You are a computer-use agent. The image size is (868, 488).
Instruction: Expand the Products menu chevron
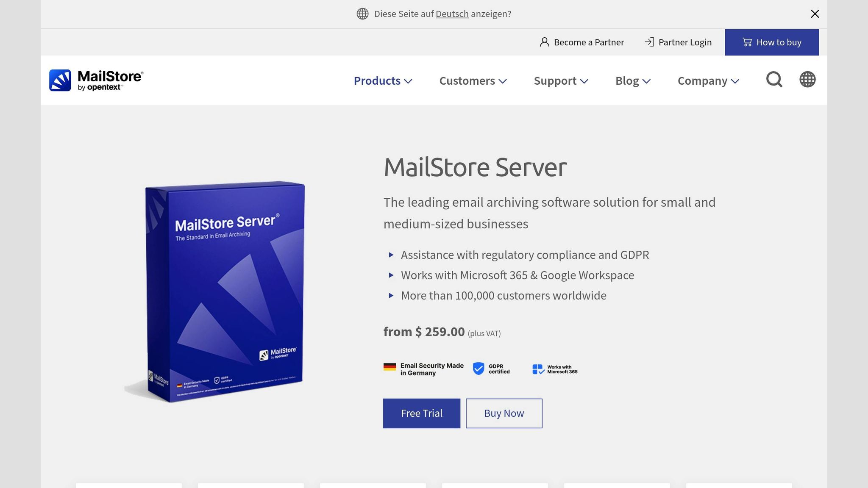pyautogui.click(x=408, y=81)
